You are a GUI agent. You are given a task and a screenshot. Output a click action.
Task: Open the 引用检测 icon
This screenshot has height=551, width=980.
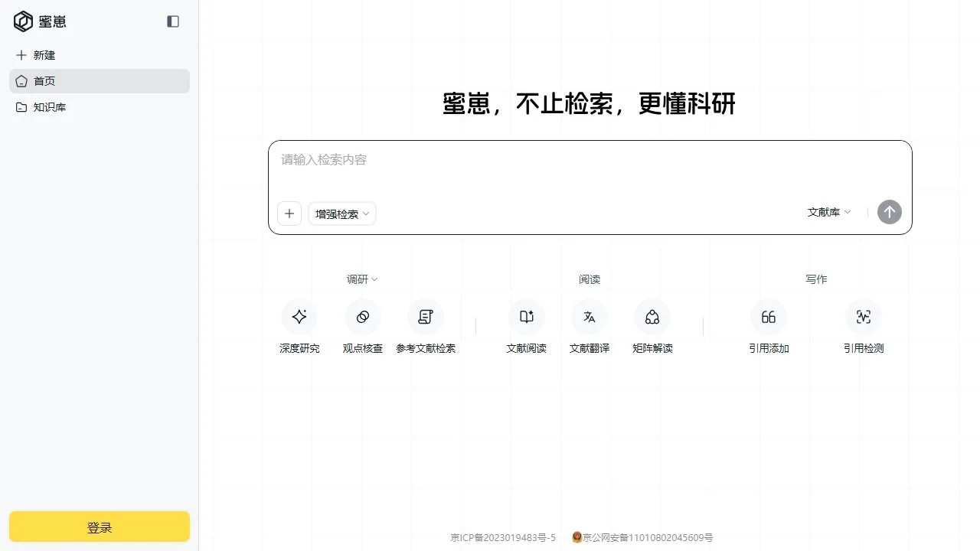[x=864, y=317]
